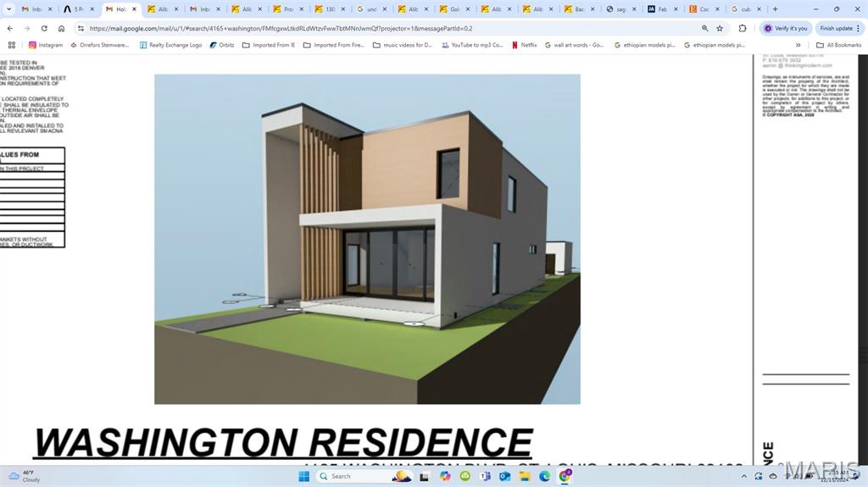Screen dimensions: 868x487
Task: Click the Verify it's you profile button
Action: (785, 28)
